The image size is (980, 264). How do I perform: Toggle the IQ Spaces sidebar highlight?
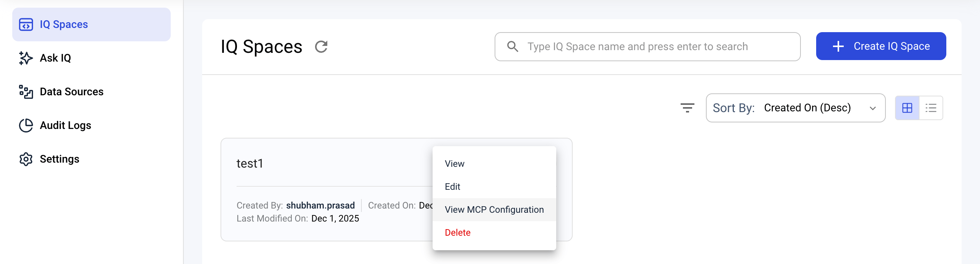(91, 24)
